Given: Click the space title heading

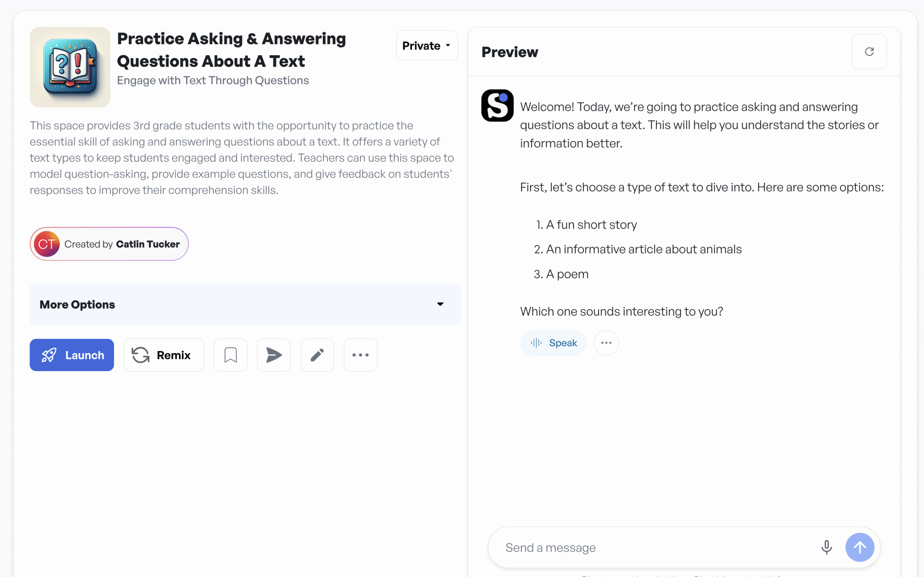Looking at the screenshot, I should [x=231, y=50].
